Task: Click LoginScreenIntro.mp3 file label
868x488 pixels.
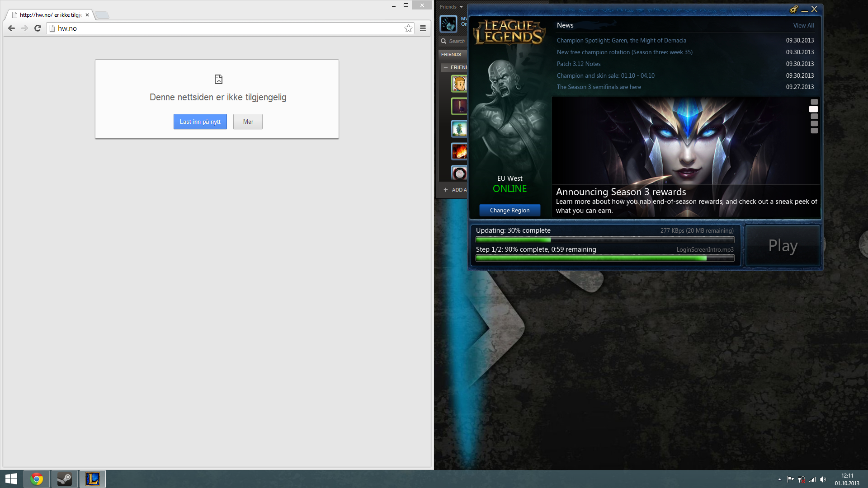Action: click(x=705, y=249)
